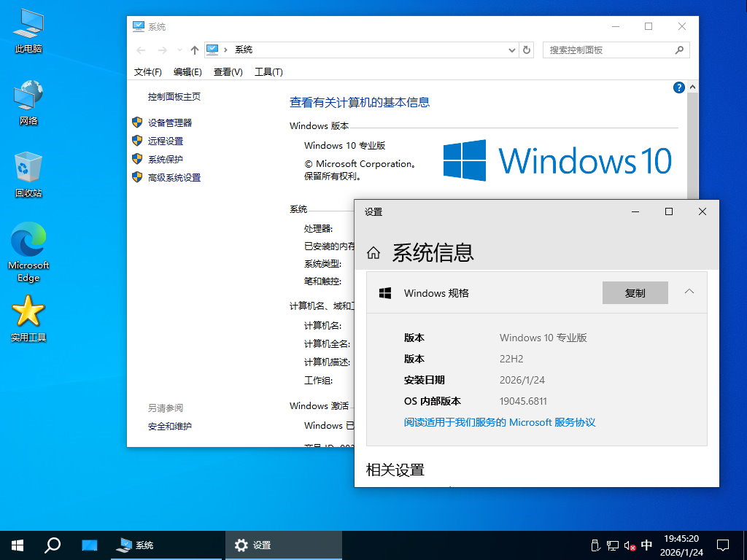
Task: Open 高级系统设置 from the sidebar
Action: [x=175, y=177]
